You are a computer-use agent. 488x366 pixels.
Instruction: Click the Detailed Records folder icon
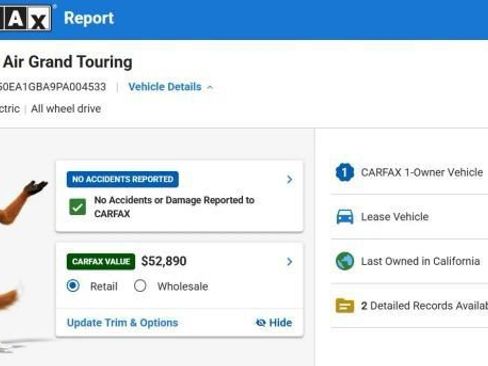coord(345,305)
